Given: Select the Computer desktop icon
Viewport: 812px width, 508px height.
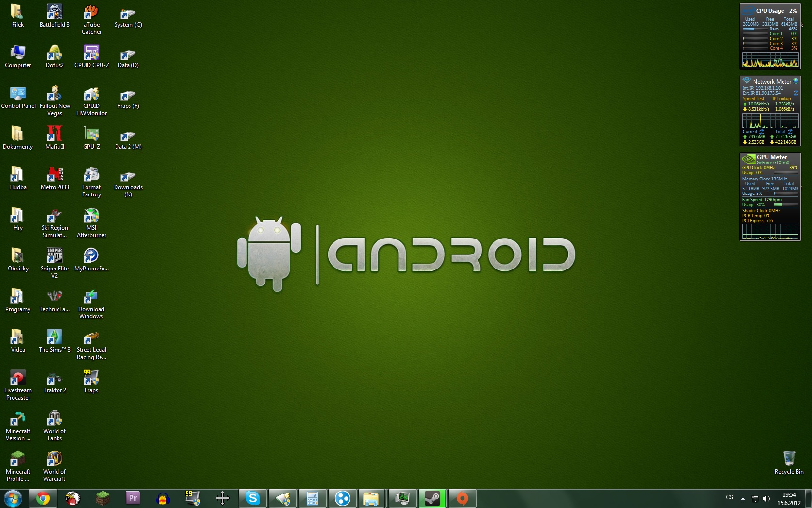Looking at the screenshot, I should click(18, 57).
